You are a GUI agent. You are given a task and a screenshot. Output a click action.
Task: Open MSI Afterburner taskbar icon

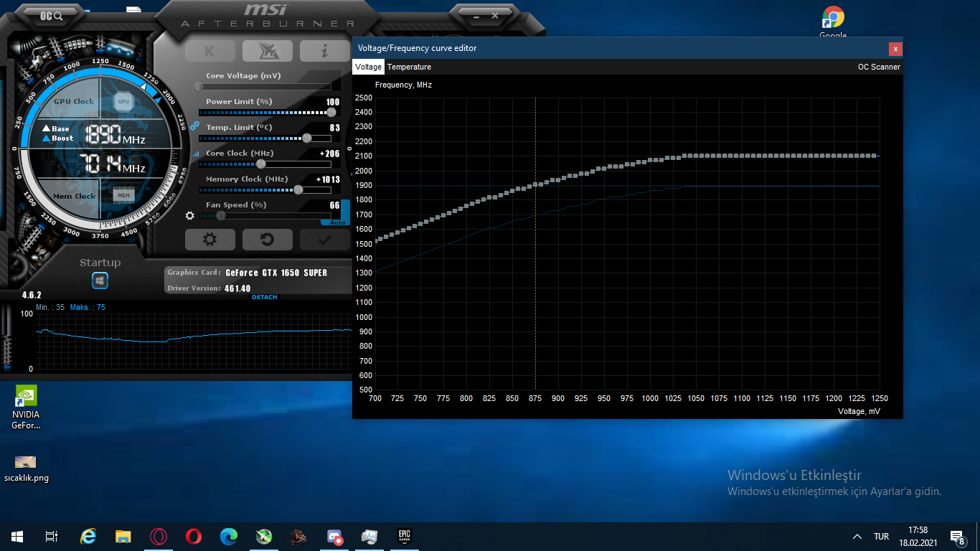[x=264, y=536]
